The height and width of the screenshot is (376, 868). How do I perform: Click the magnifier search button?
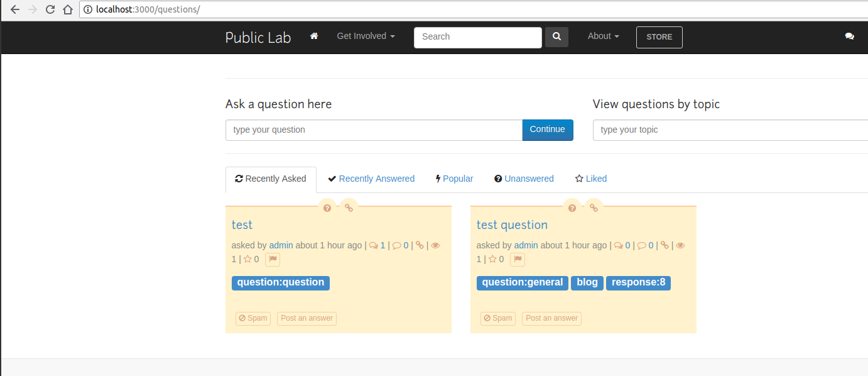(x=556, y=37)
